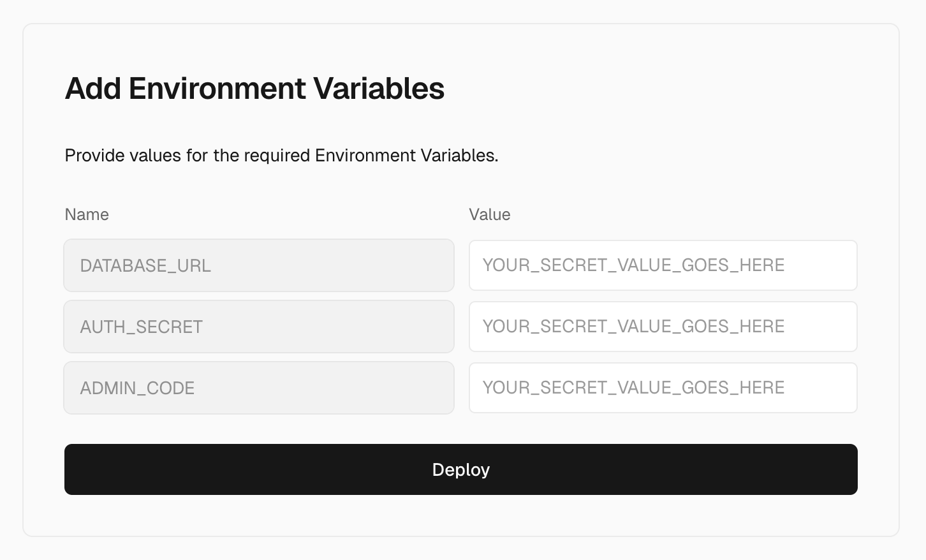Click the Add Environment Variables heading
The height and width of the screenshot is (560, 926).
pos(254,88)
